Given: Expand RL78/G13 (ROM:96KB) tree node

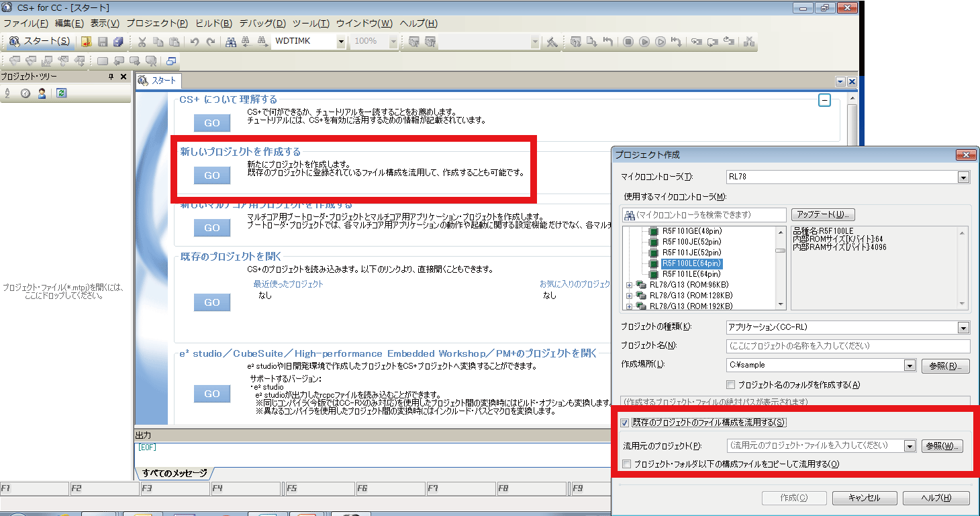Looking at the screenshot, I should coord(629,285).
